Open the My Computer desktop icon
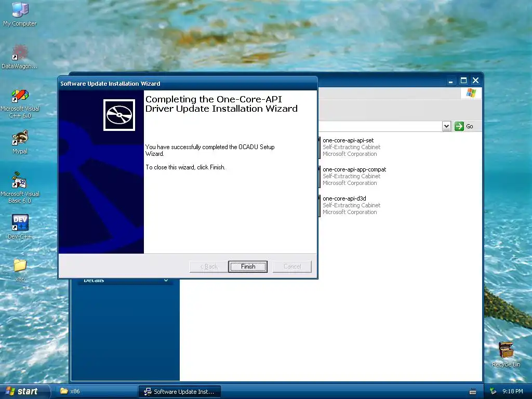532x399 pixels. coord(20,14)
